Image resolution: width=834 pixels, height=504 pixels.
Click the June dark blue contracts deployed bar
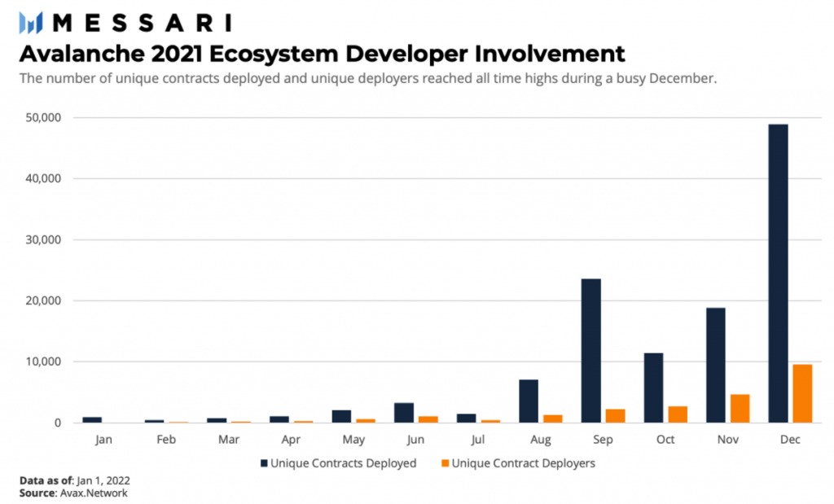(404, 413)
